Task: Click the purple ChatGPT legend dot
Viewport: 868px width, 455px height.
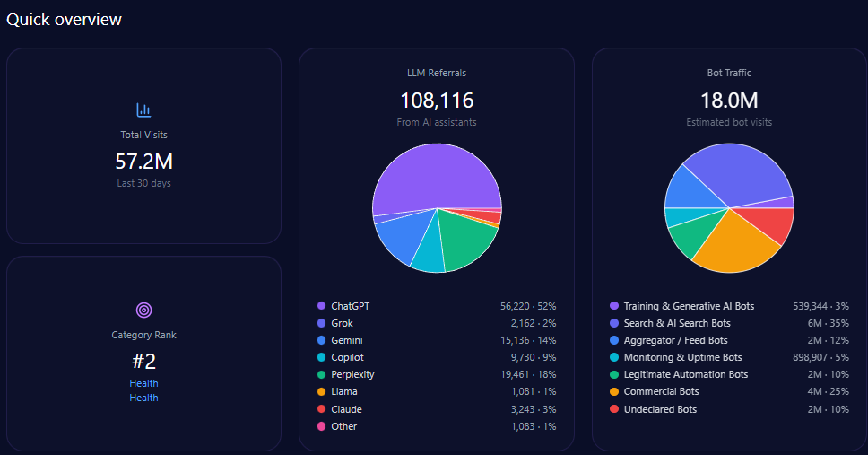Action: tap(321, 306)
